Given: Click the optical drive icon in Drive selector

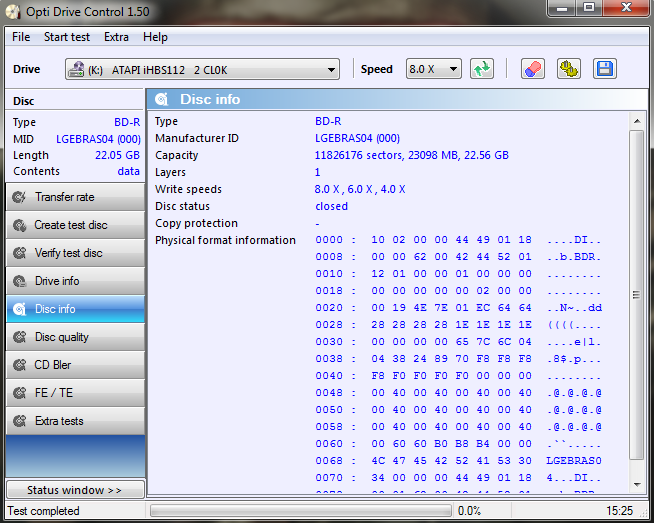Looking at the screenshot, I should [x=75, y=69].
